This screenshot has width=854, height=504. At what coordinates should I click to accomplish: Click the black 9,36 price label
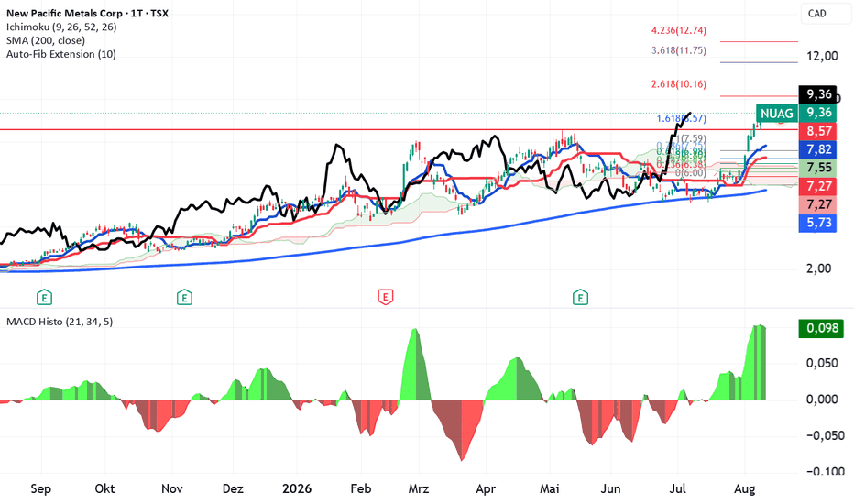pyautogui.click(x=817, y=94)
